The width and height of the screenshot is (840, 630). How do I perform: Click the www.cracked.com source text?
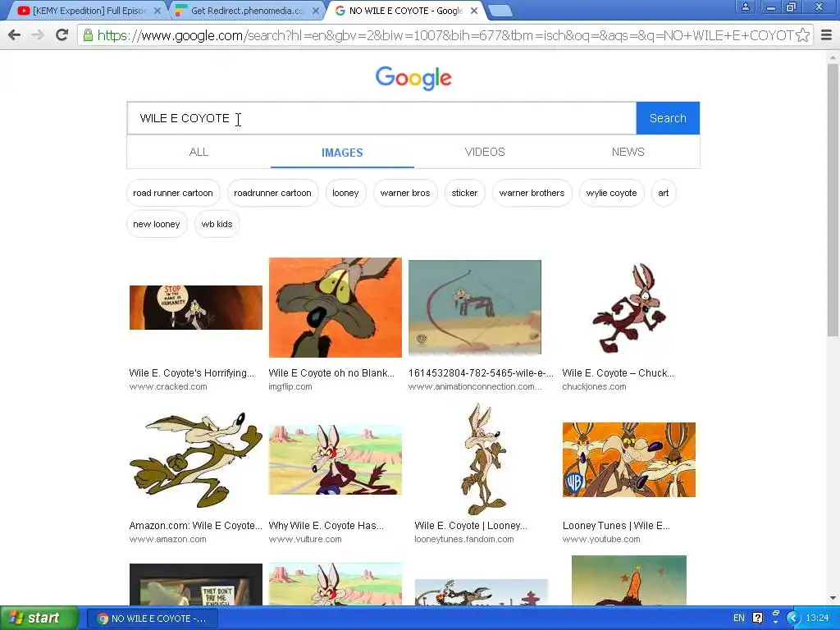point(168,387)
